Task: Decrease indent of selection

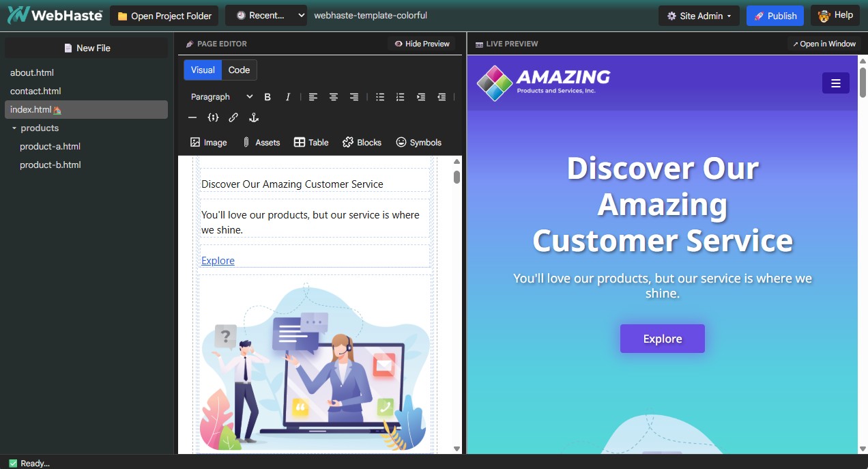Action: [x=442, y=97]
